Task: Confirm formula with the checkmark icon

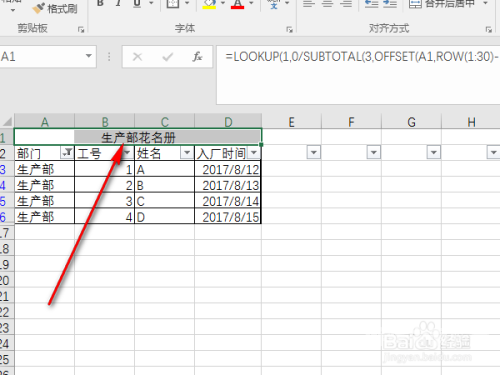Action: [167, 57]
